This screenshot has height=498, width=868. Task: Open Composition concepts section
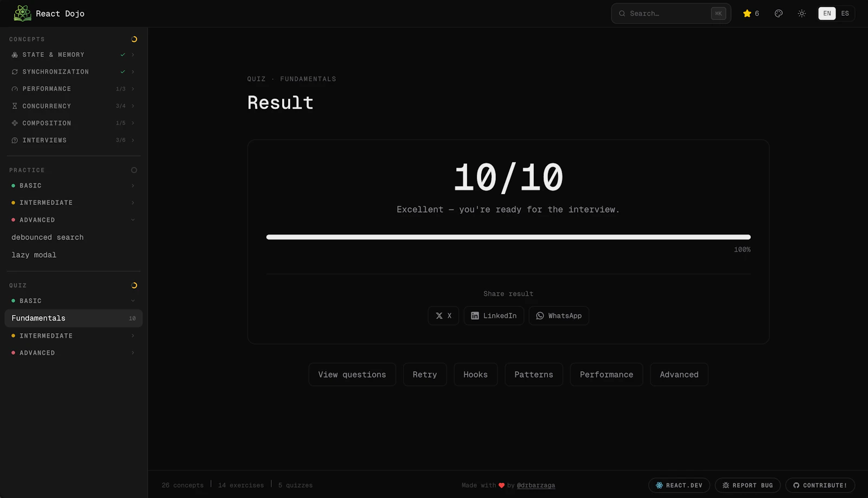coord(47,123)
